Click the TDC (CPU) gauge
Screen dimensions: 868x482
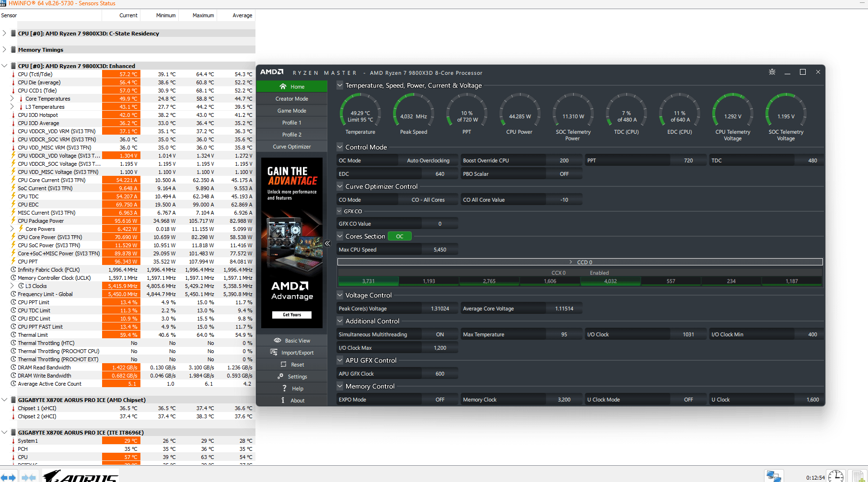pos(626,114)
